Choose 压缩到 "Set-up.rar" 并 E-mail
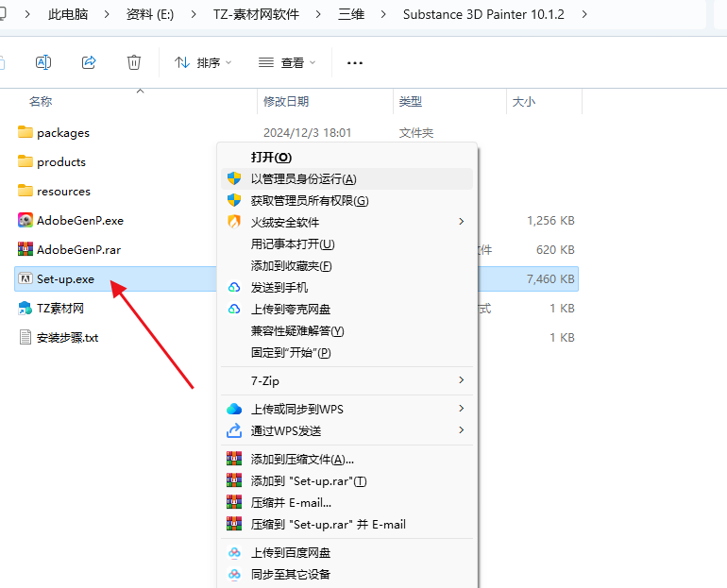Viewport: 727px width, 588px height. pyautogui.click(x=347, y=524)
